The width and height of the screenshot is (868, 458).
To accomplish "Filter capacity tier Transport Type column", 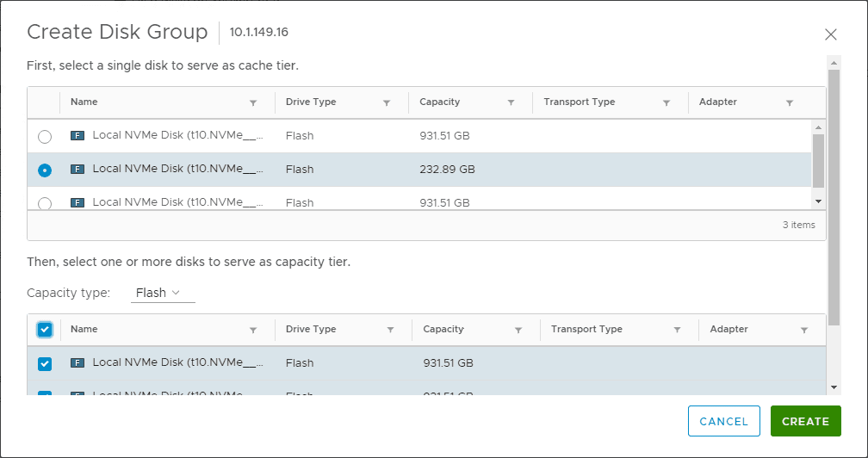I will pos(677,330).
